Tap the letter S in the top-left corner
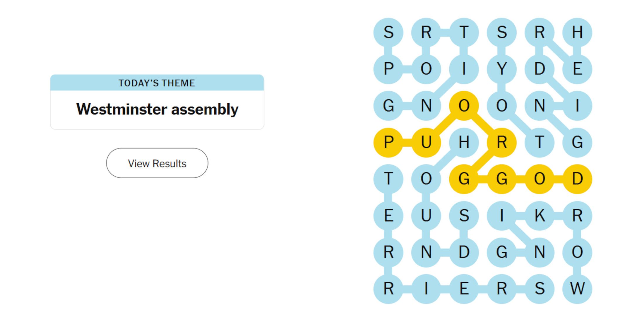644x322 pixels. [x=388, y=32]
